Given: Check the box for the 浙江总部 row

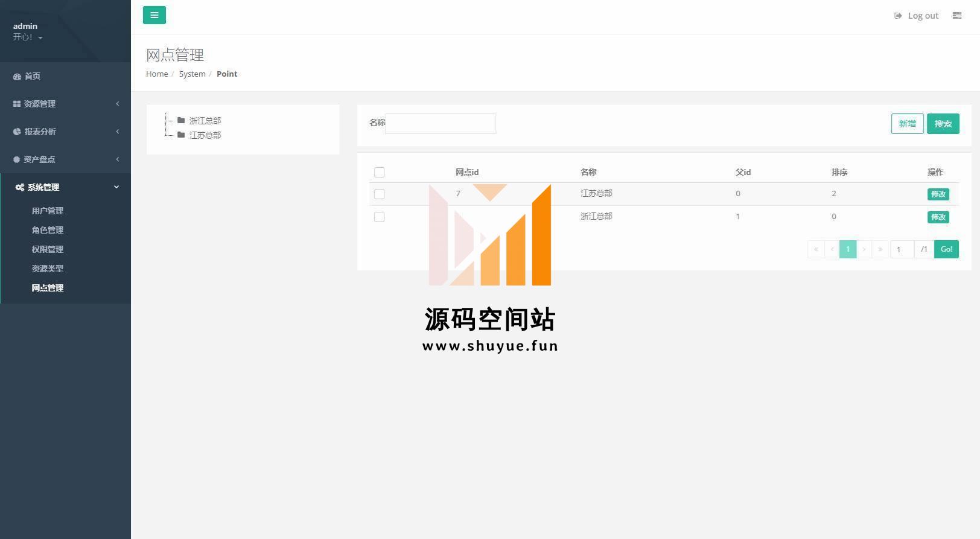Looking at the screenshot, I should 379,217.
